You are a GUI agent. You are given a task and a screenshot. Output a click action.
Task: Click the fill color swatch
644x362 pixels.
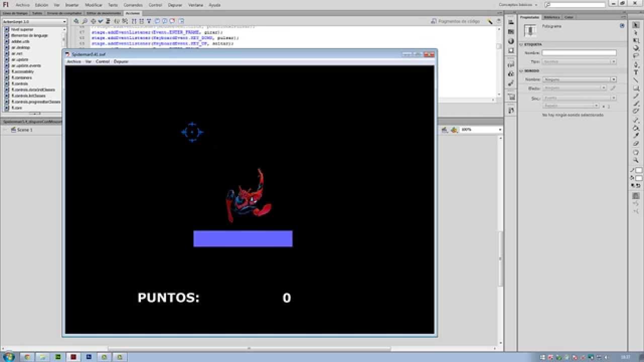coord(639,178)
